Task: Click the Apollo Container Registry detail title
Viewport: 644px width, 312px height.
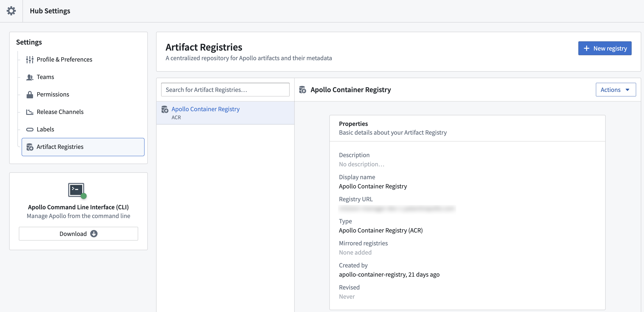Action: click(350, 90)
